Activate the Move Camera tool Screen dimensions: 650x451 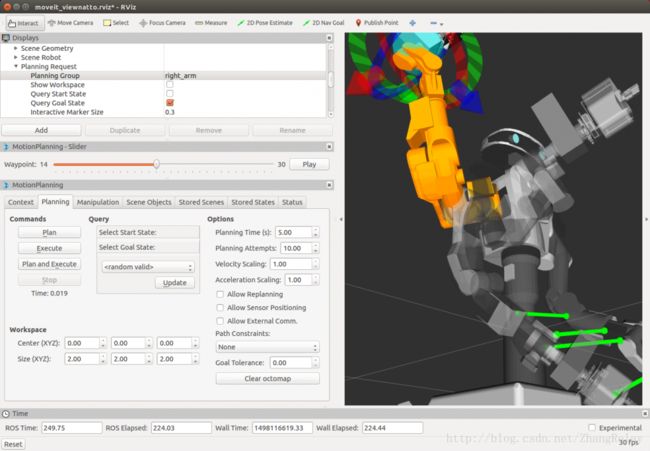72,21
